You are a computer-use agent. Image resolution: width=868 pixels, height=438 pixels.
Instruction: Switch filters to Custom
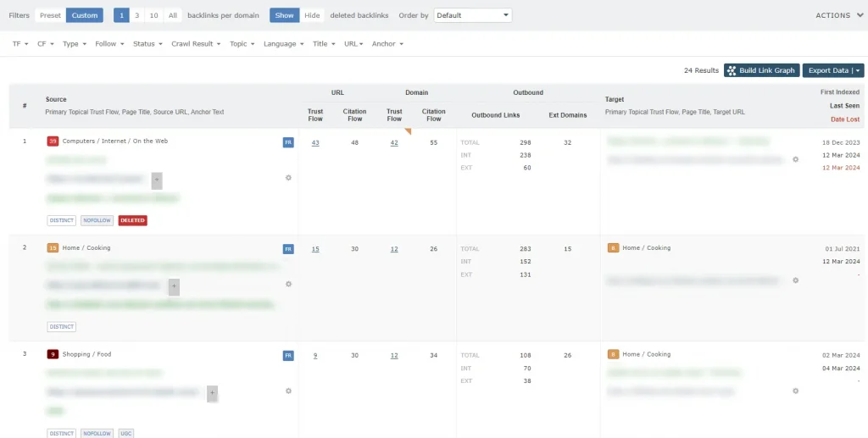pos(85,15)
